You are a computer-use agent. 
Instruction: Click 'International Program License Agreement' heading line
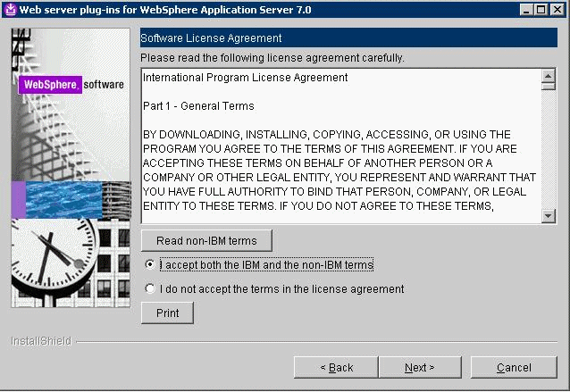pos(246,78)
